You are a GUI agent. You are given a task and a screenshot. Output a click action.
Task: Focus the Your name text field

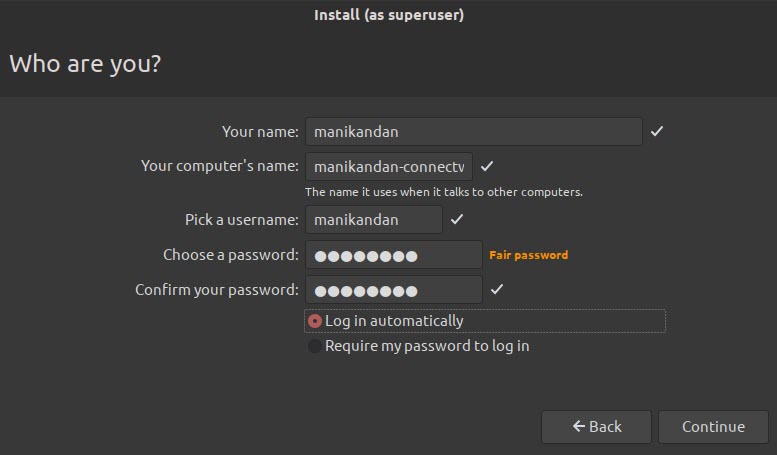[x=473, y=131]
